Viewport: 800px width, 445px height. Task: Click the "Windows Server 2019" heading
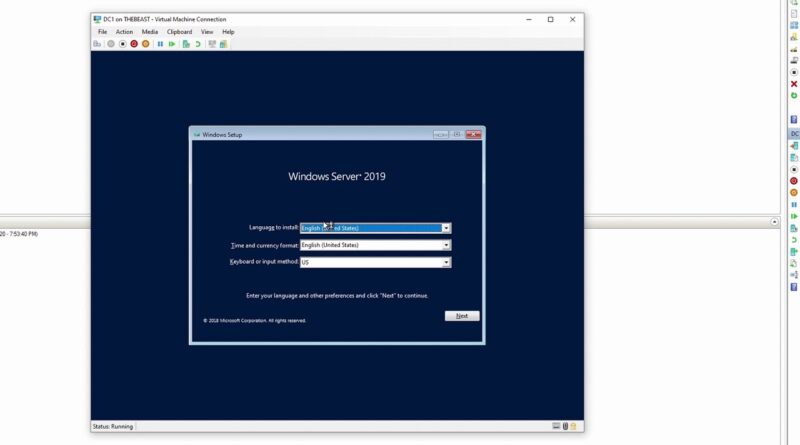tap(337, 177)
